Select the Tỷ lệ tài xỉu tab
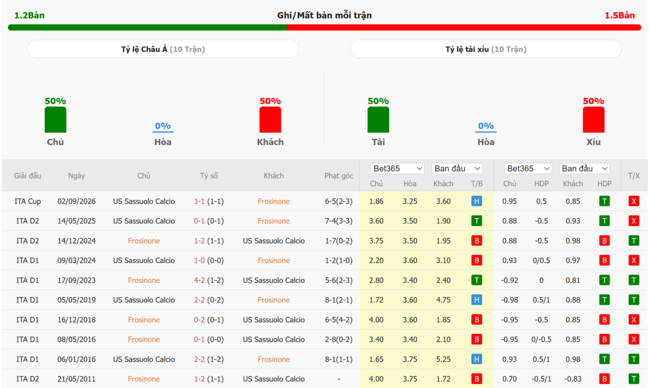Image resolution: width=650 pixels, height=388 pixels. [486, 49]
